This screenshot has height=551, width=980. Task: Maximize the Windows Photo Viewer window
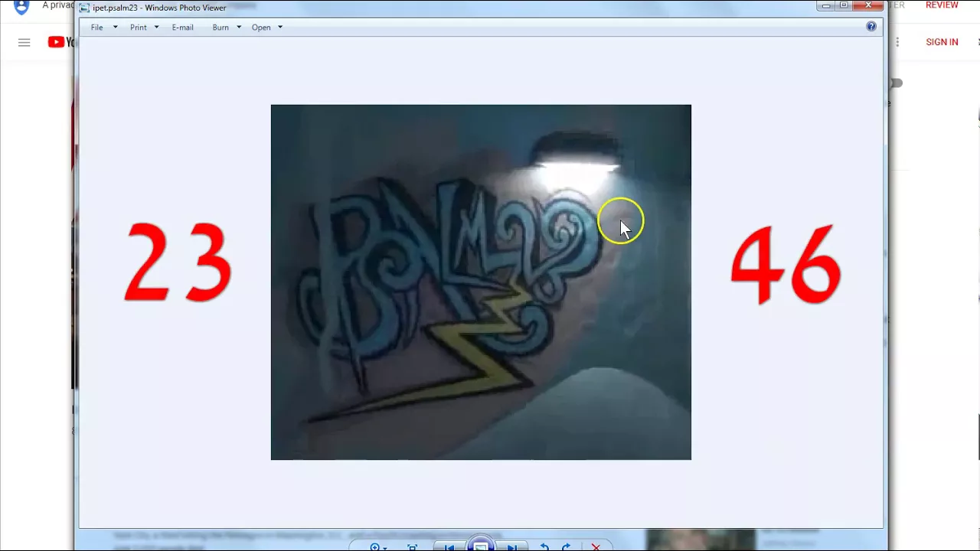844,5
